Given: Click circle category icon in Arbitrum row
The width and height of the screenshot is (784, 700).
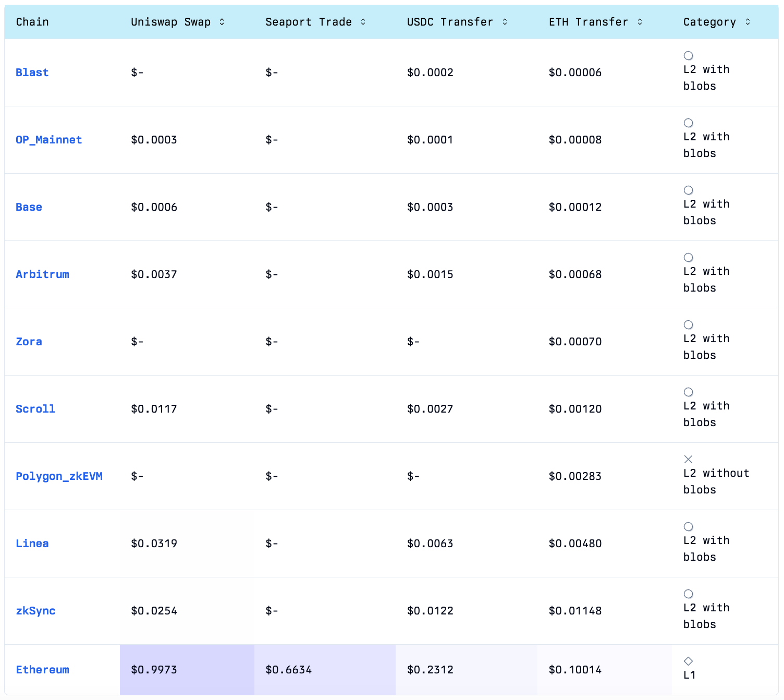Looking at the screenshot, I should (688, 258).
